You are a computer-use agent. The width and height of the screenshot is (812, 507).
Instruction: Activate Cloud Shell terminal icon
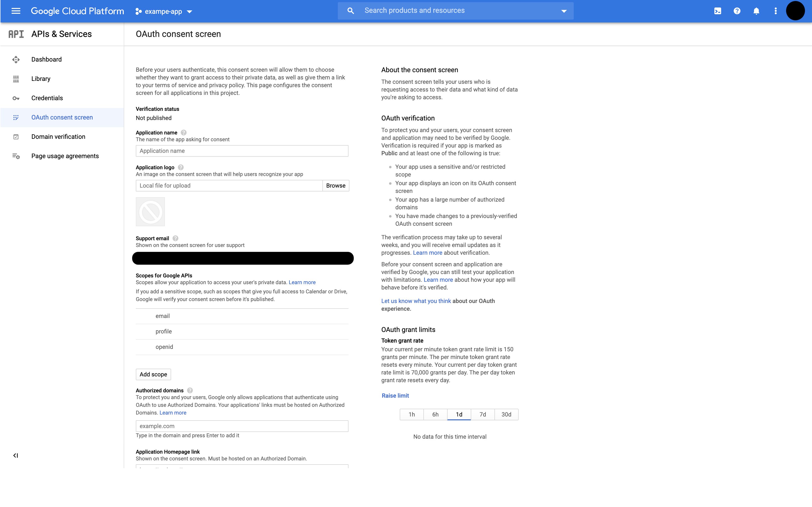pos(717,11)
